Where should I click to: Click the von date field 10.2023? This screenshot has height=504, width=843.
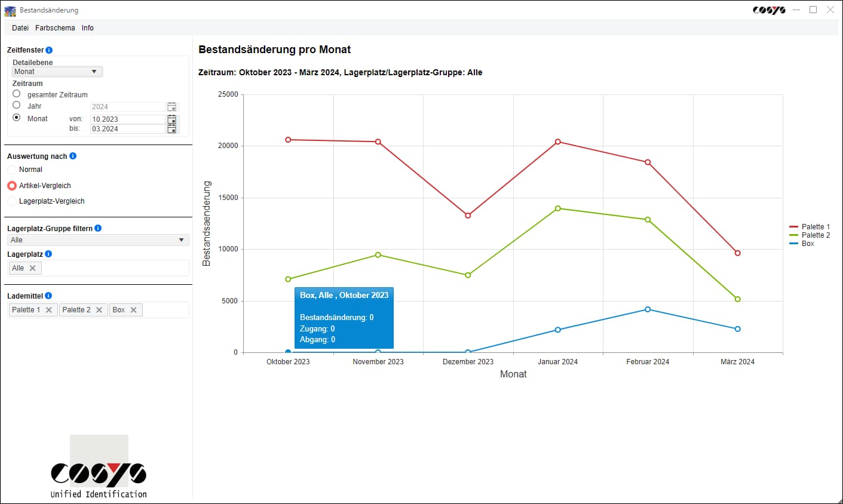coord(128,119)
